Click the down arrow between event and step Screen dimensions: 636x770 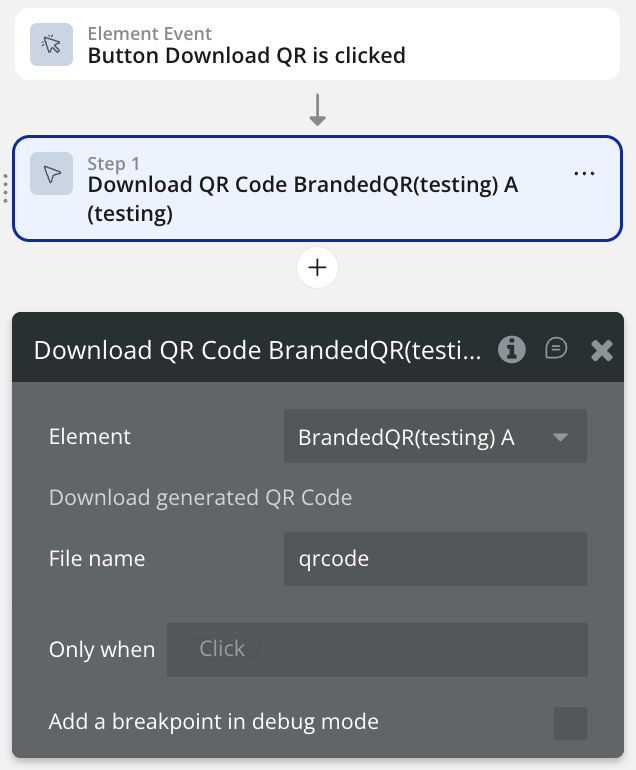(318, 108)
